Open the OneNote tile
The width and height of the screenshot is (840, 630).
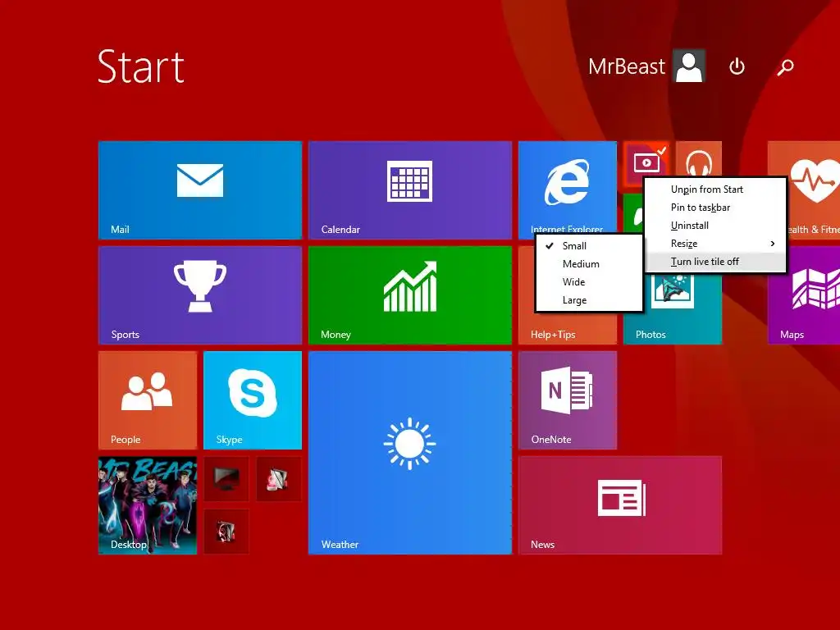pyautogui.click(x=568, y=399)
